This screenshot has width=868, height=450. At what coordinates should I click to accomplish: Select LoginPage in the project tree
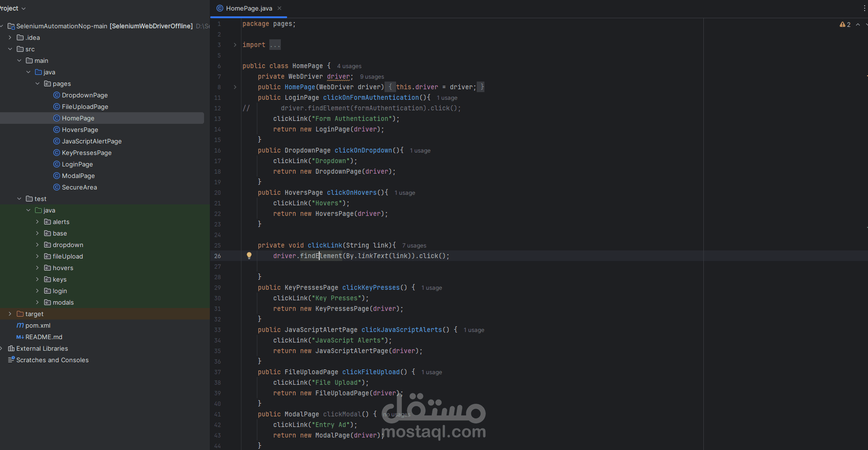(x=77, y=164)
